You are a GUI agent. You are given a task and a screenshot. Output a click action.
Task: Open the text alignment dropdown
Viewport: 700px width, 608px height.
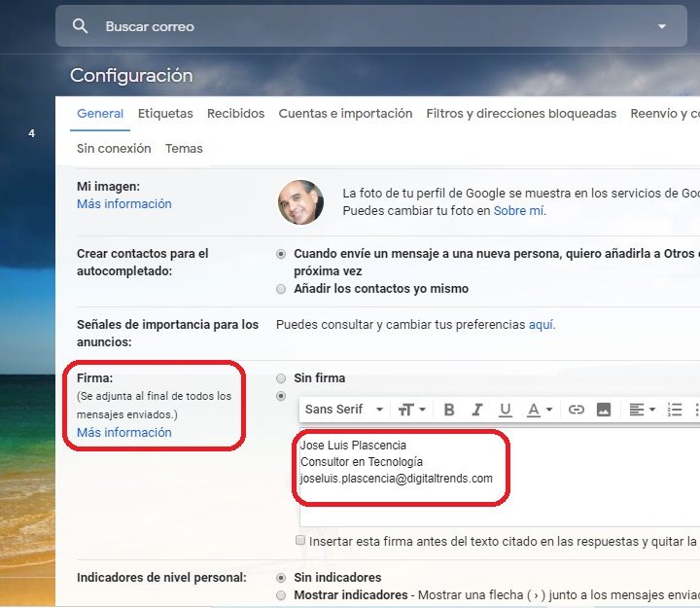[x=642, y=410]
